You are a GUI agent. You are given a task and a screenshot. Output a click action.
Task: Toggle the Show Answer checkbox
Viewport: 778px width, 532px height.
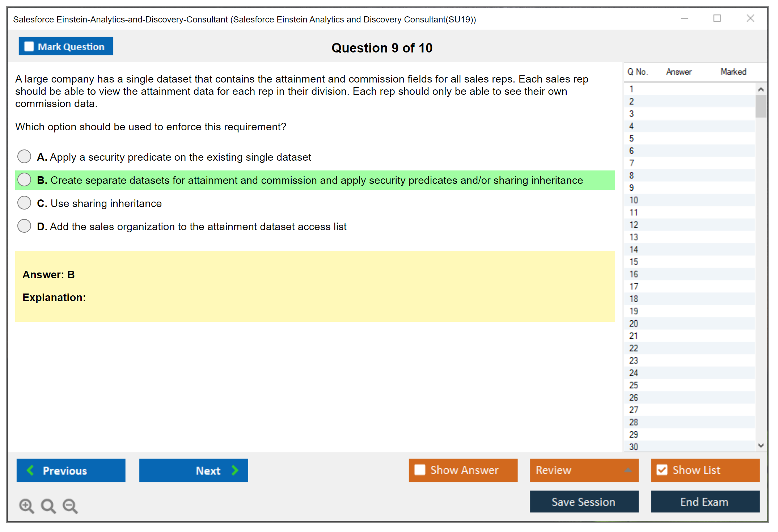click(x=420, y=470)
